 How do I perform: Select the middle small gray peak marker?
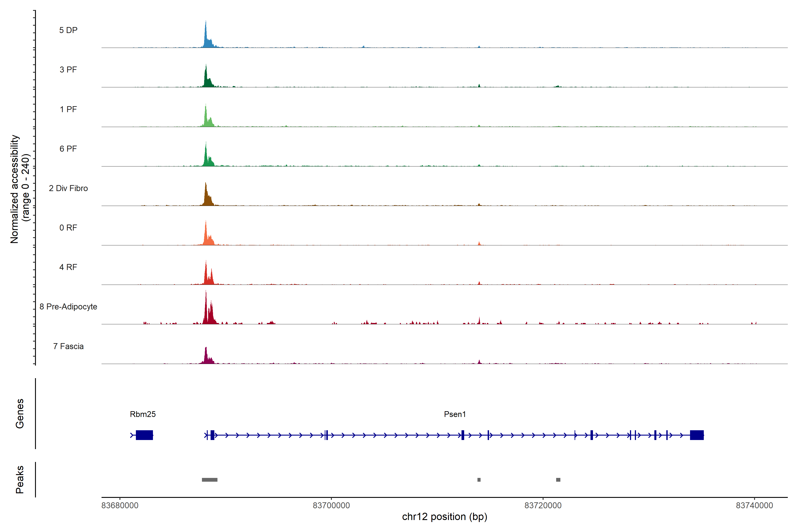click(479, 480)
